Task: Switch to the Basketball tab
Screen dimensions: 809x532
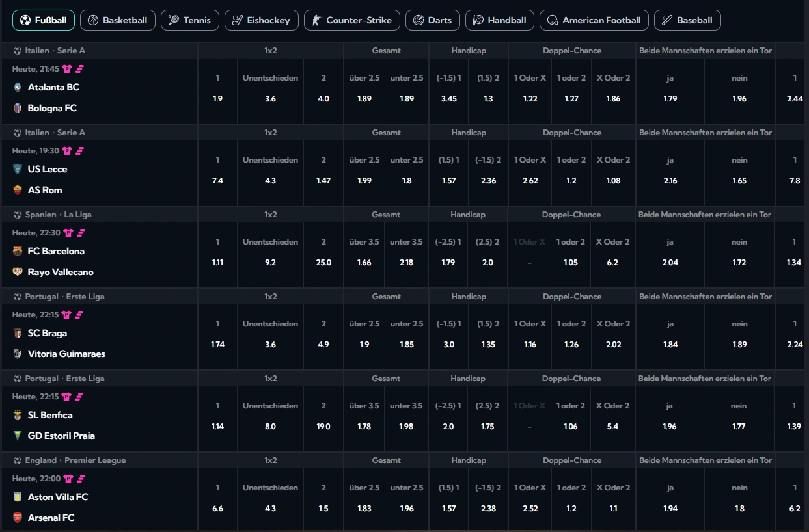Action: pyautogui.click(x=118, y=20)
